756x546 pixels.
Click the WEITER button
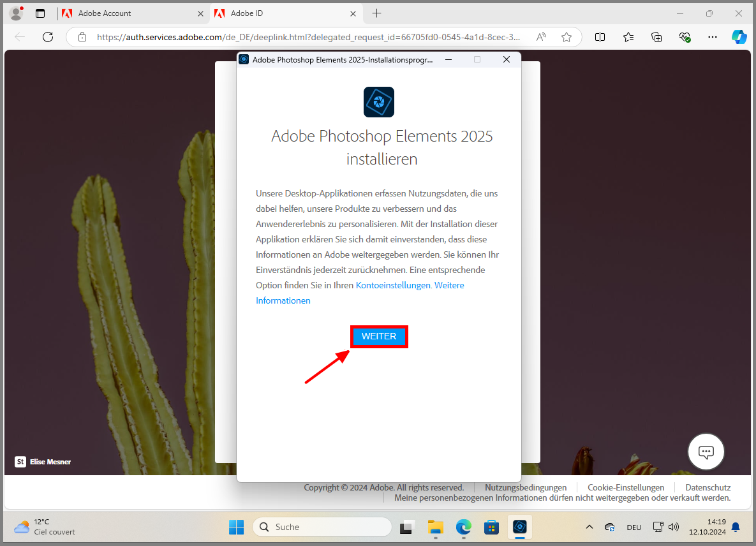click(x=379, y=336)
